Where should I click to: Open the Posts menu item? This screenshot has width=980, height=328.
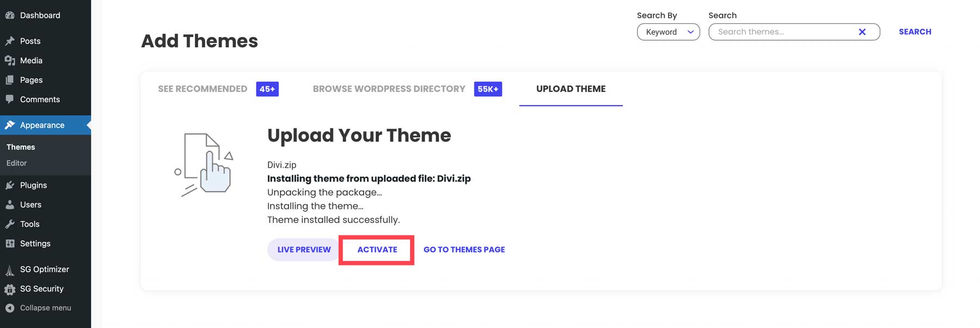[x=45, y=41]
